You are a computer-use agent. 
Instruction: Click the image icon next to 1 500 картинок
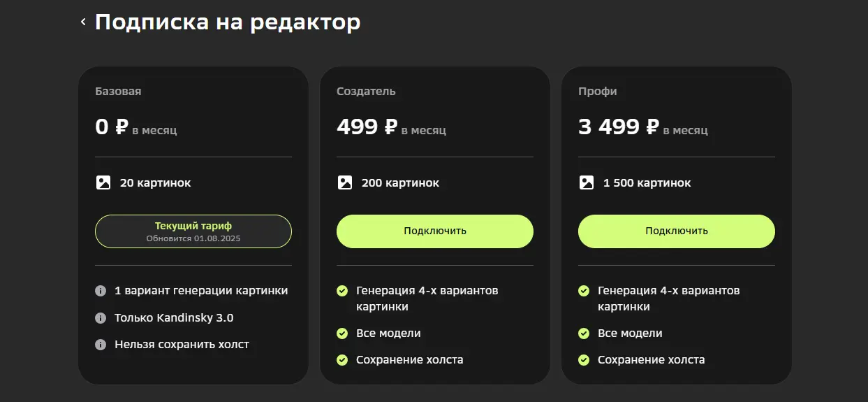[x=587, y=182]
